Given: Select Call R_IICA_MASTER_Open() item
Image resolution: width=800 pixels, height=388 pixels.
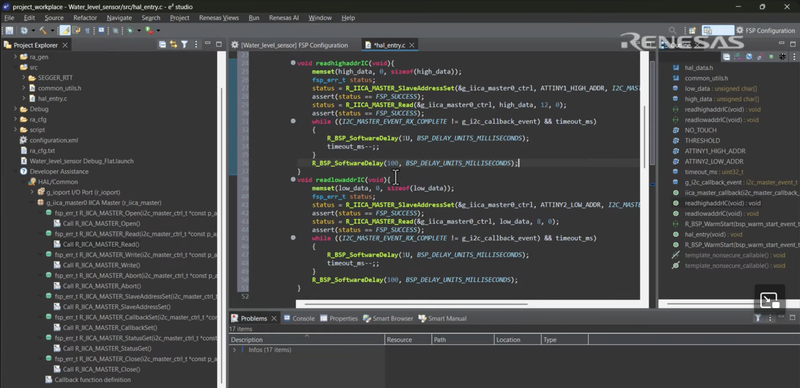Looking at the screenshot, I should (97, 223).
